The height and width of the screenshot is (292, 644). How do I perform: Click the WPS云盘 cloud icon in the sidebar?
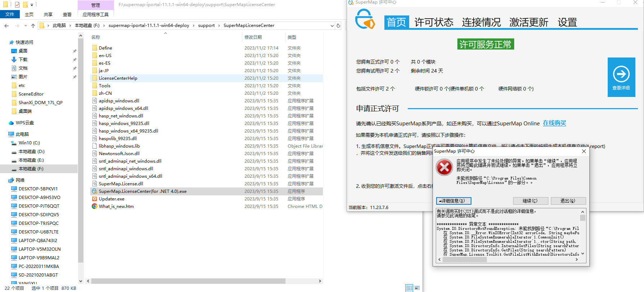(x=11, y=123)
